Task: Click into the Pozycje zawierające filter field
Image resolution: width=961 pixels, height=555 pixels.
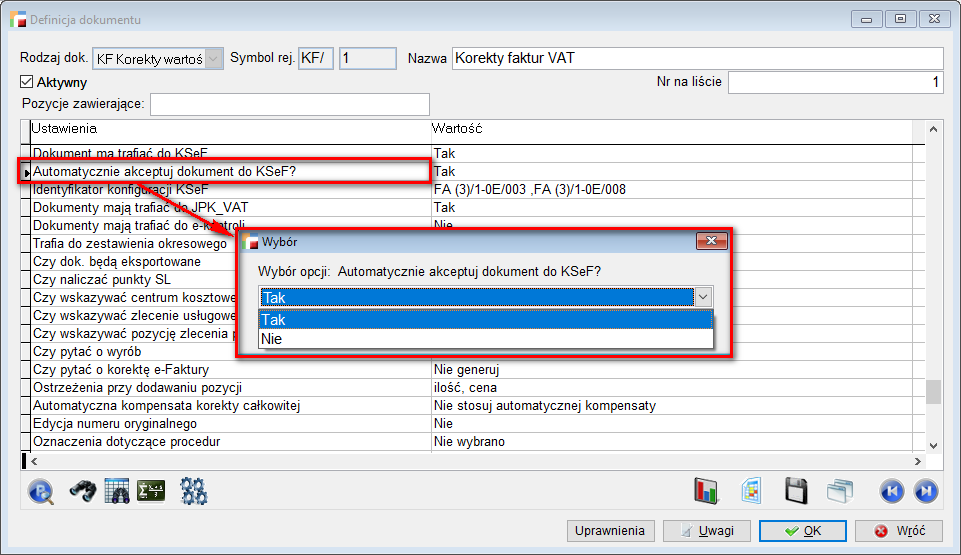Action: (289, 104)
